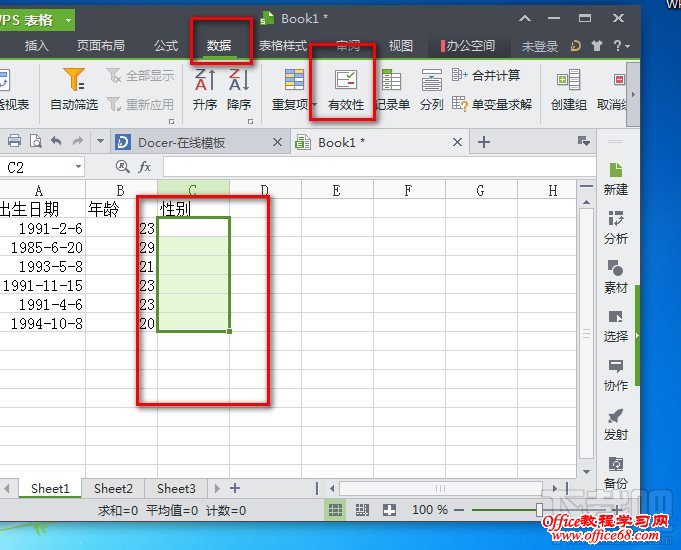Open the 页面布局 ribbon tab
The image size is (681, 550).
tap(101, 46)
